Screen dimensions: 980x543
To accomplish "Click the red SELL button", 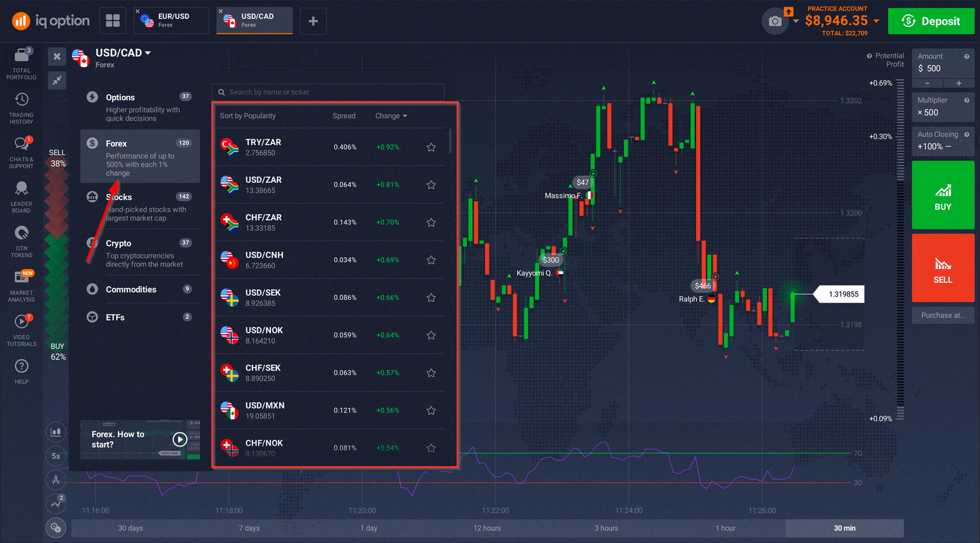I will point(943,268).
